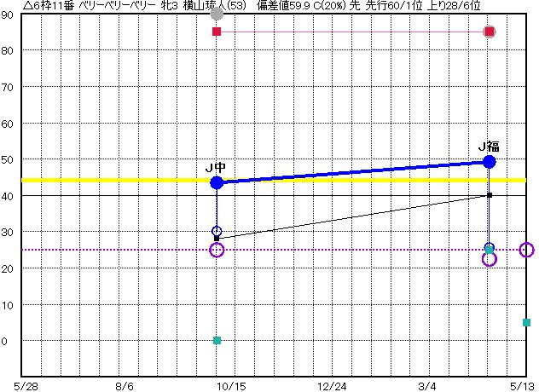Select the gray circle marker at the chart top
The width and height of the screenshot is (539, 392).
tap(217, 13)
